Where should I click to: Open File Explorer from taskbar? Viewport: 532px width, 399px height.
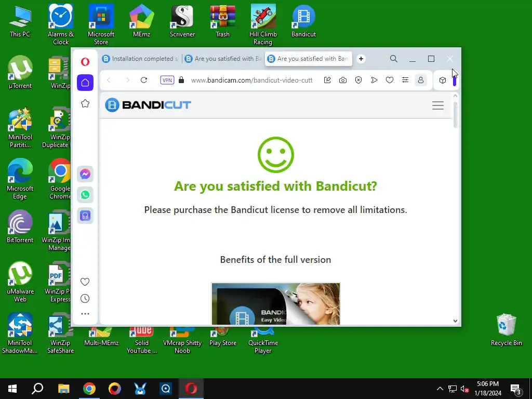point(63,389)
